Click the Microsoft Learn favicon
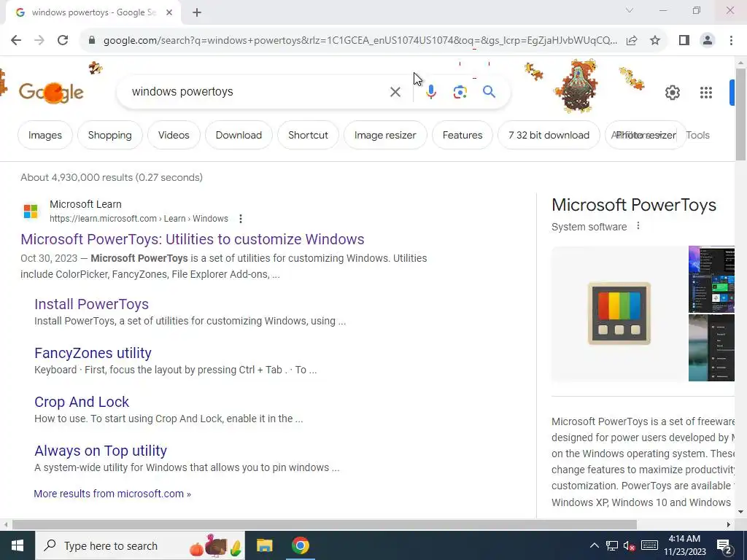Viewport: 747px width, 560px height. click(x=31, y=211)
